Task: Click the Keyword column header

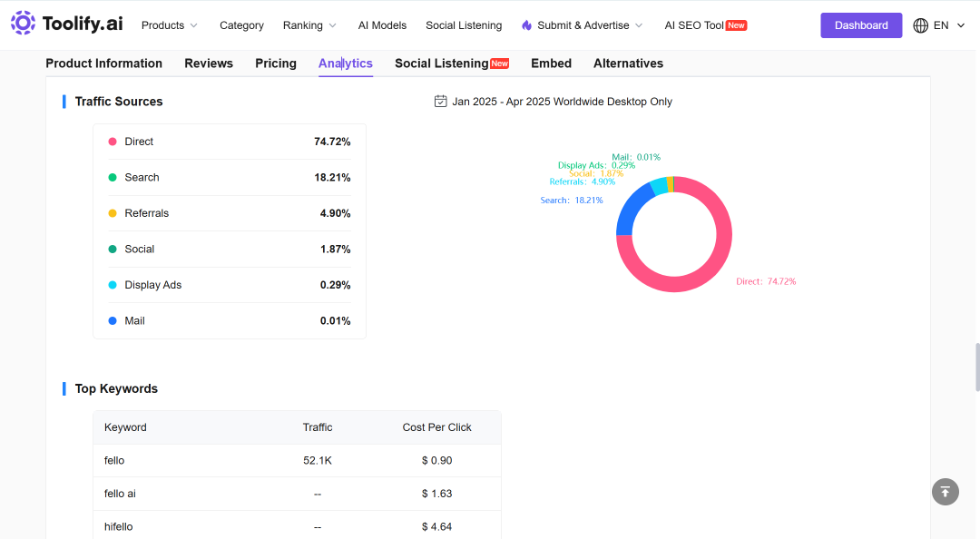Action: 125,427
